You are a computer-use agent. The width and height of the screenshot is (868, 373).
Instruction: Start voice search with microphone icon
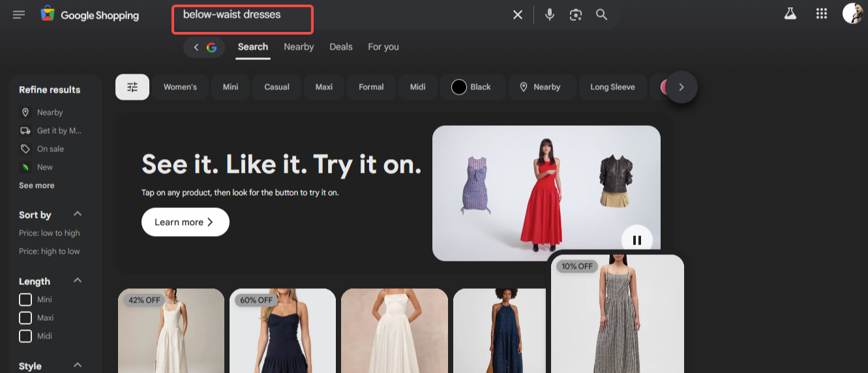coord(550,14)
